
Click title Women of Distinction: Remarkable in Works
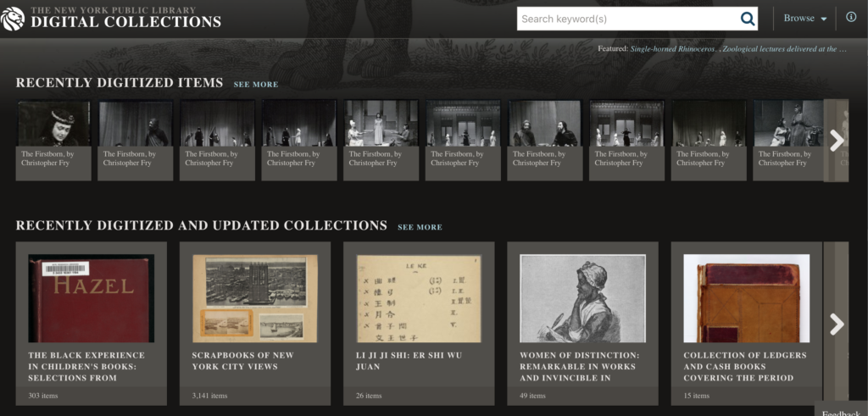[580, 367]
